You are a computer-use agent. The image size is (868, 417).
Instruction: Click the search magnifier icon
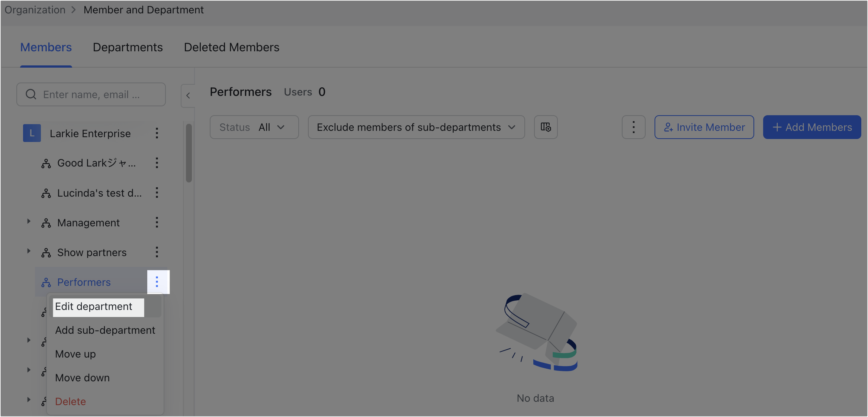coord(31,94)
